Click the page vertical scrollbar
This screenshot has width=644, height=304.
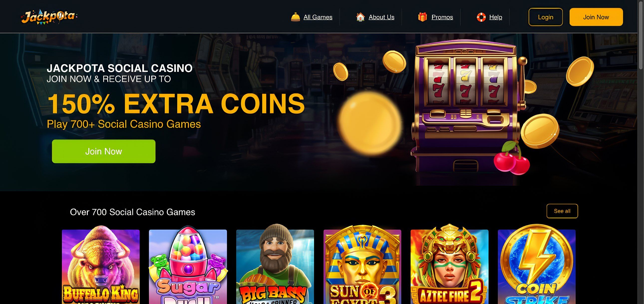point(641,152)
